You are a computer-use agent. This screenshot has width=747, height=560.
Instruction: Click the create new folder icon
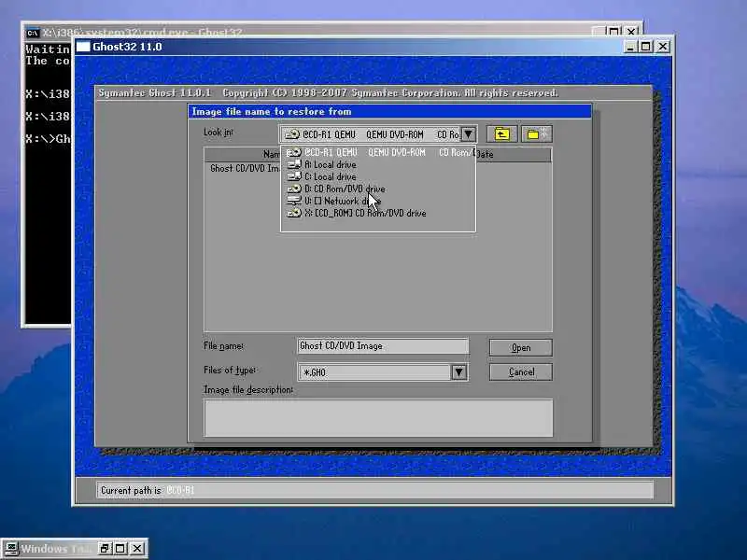point(537,134)
